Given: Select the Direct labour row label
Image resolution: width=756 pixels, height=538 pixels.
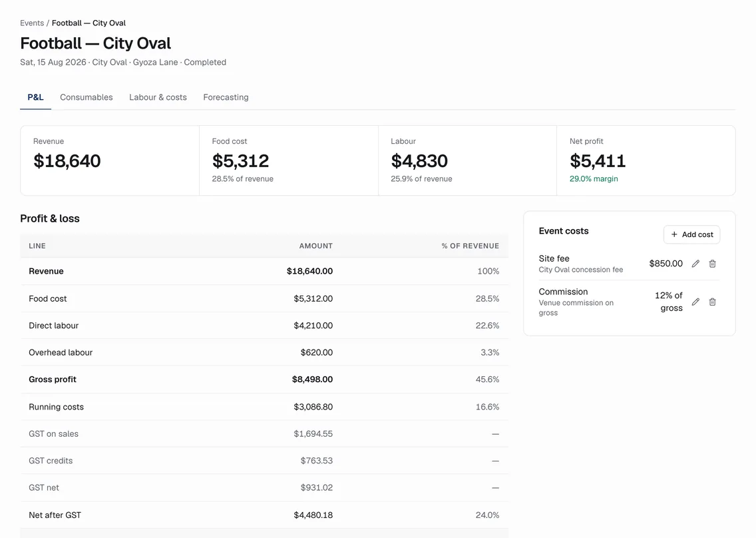Looking at the screenshot, I should tap(53, 326).
